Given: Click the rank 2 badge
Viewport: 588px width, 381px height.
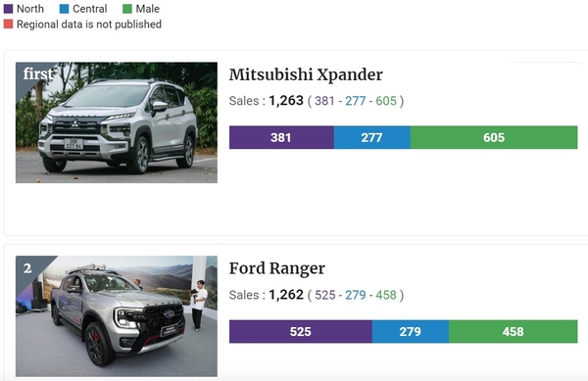Looking at the screenshot, I should (27, 268).
